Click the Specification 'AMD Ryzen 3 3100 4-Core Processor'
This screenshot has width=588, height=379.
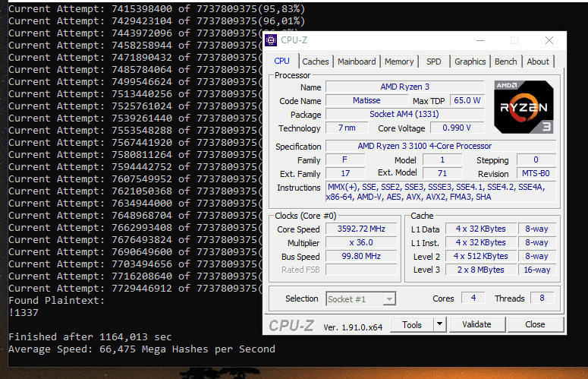pyautogui.click(x=441, y=146)
